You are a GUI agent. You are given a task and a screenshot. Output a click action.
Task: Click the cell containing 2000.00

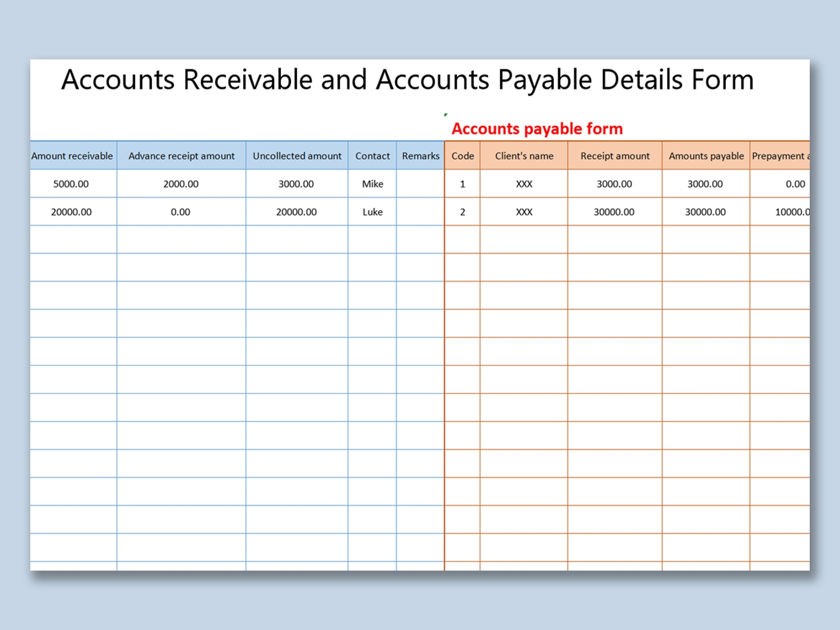click(181, 184)
